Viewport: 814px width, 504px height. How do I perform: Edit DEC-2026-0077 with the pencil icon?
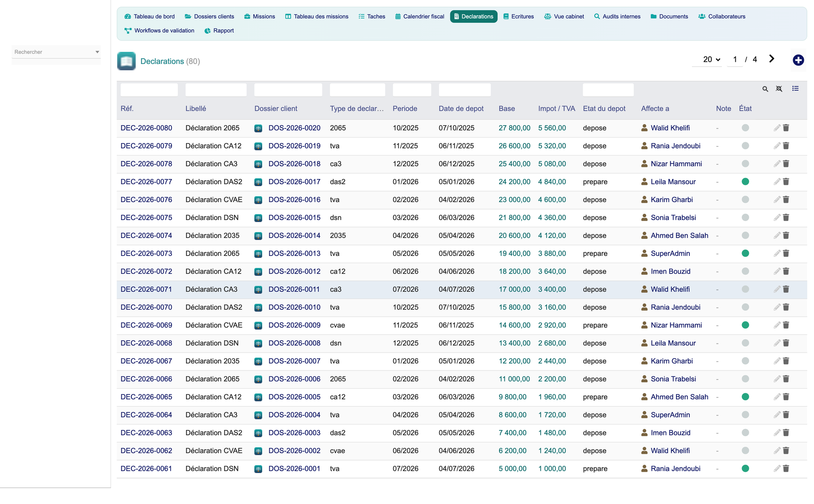pyautogui.click(x=777, y=182)
